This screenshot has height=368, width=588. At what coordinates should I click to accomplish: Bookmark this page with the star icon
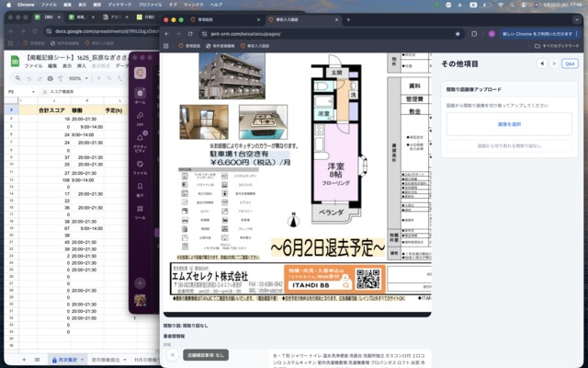click(x=458, y=34)
